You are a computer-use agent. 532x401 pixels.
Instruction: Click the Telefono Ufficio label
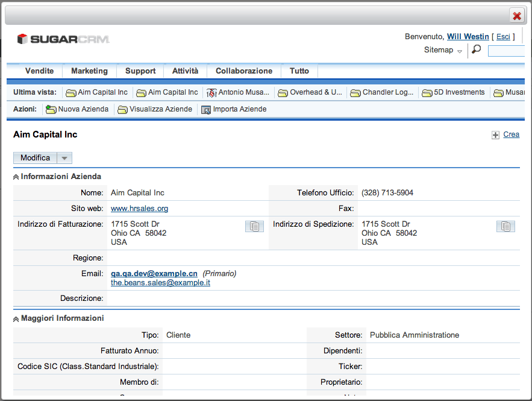(325, 193)
